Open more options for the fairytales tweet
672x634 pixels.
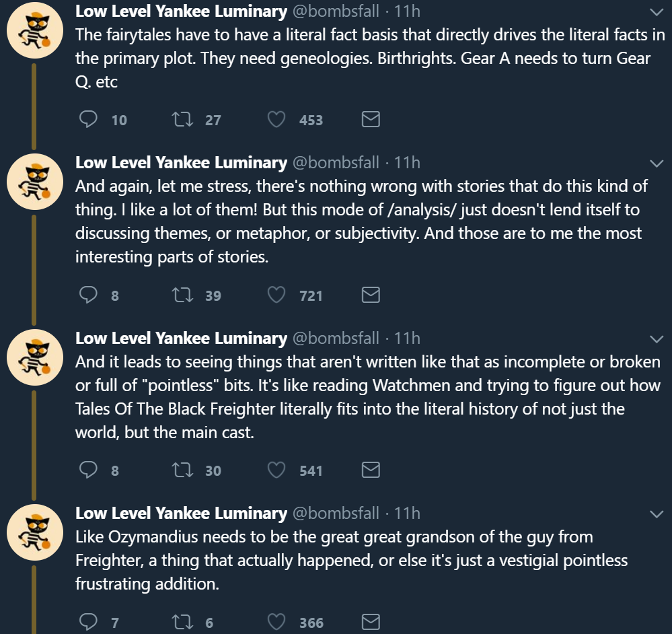(656, 12)
